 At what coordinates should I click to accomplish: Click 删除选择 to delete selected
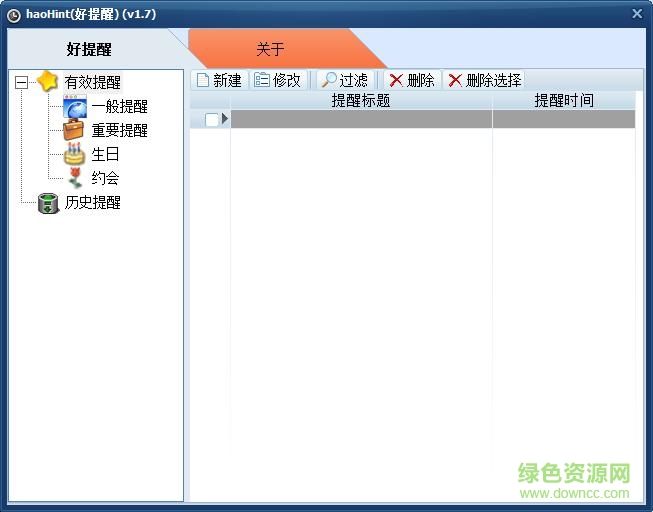(484, 80)
